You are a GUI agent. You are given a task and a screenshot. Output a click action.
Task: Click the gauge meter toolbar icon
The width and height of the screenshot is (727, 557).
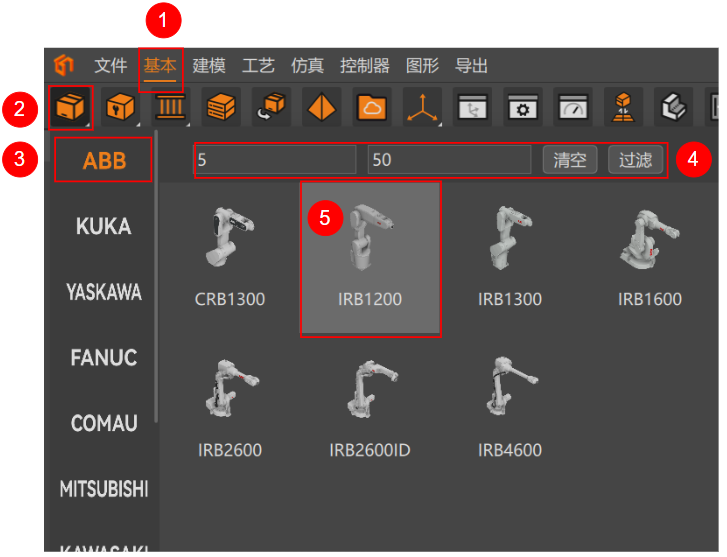click(x=572, y=107)
